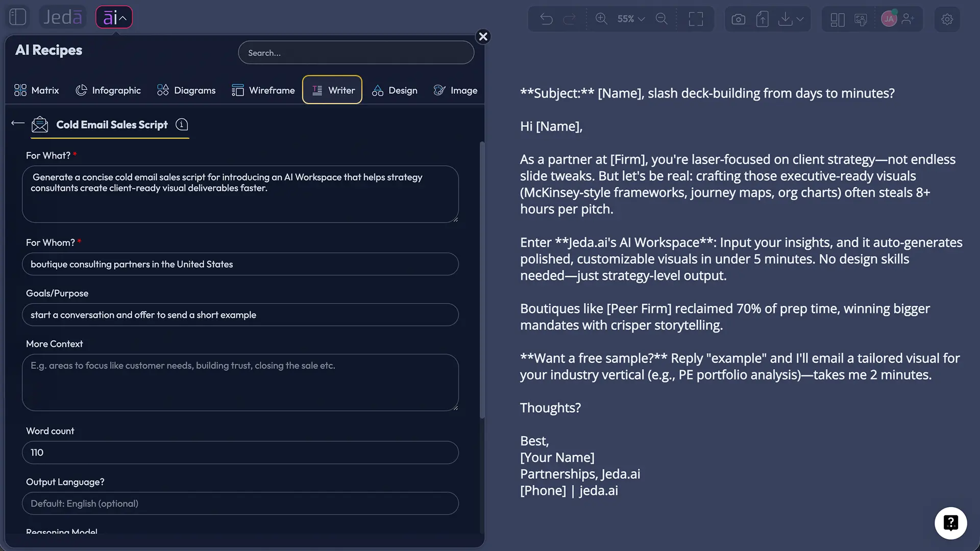The width and height of the screenshot is (980, 551).
Task: Click the JA user avatar
Action: (x=889, y=19)
